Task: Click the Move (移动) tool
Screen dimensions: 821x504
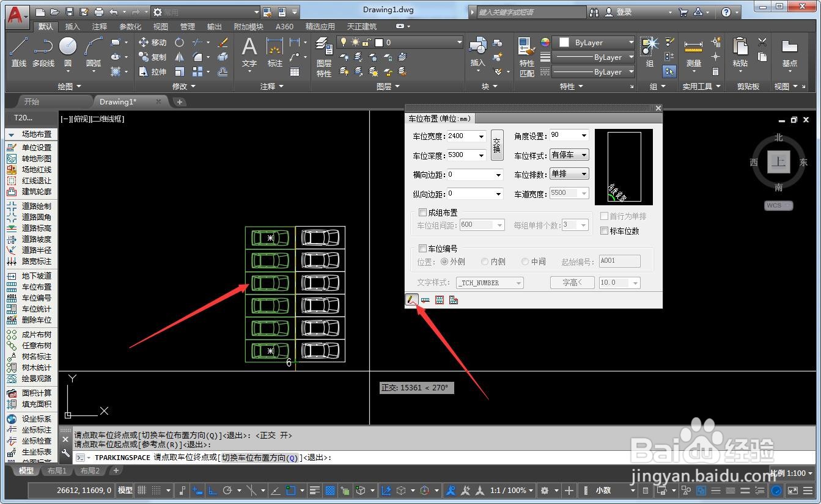Action: [152, 42]
